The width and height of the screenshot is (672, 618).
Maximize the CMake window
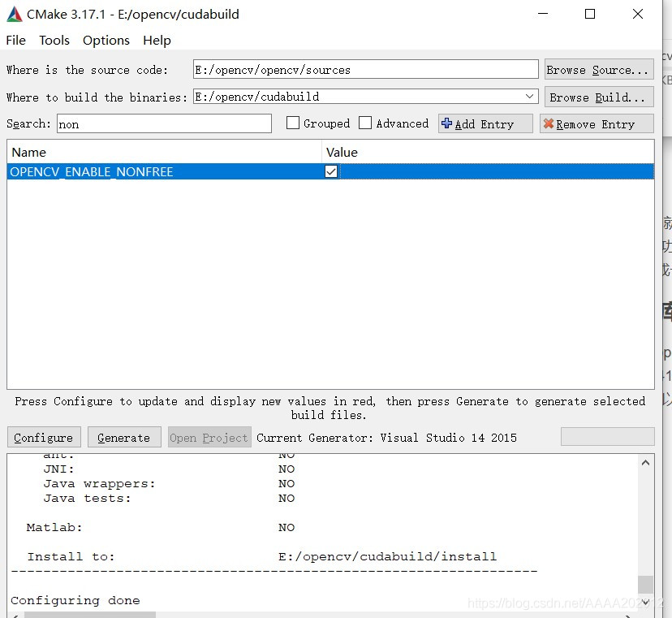click(590, 14)
